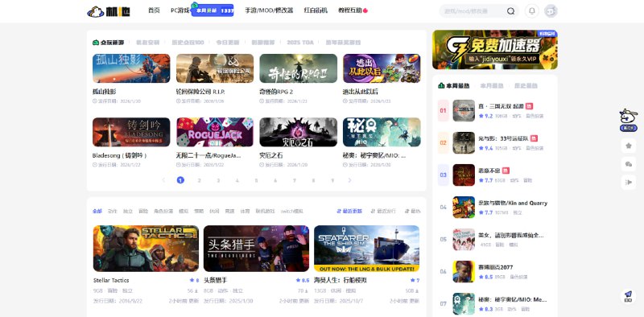Image resolution: width=644 pixels, height=317 pixels.
Task: Select page 9 in pagination
Action: pos(332,180)
